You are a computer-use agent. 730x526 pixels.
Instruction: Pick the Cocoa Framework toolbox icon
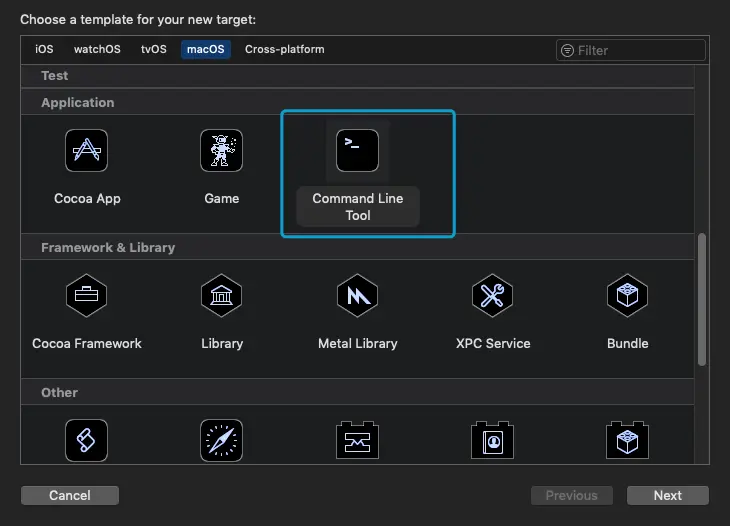click(x=87, y=296)
